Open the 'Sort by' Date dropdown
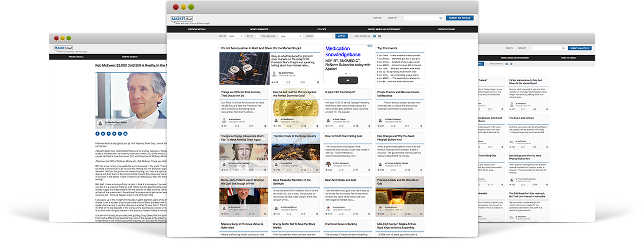The width and height of the screenshot is (644, 241). pos(236,36)
